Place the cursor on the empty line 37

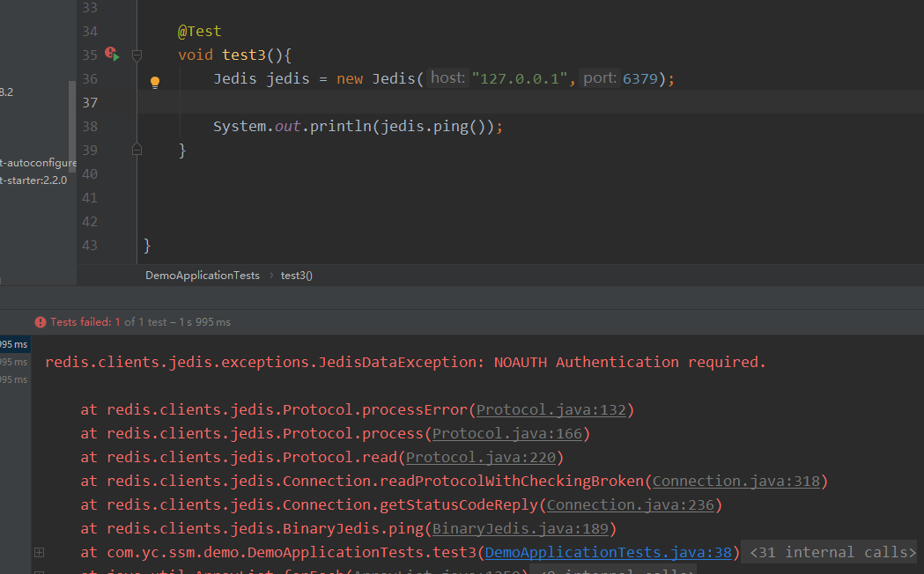(x=440, y=102)
